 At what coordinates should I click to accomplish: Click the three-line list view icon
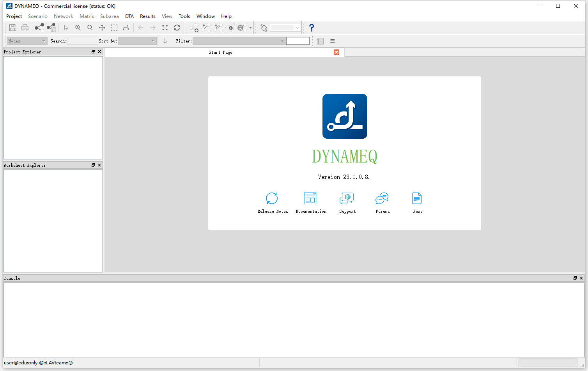[x=332, y=41]
